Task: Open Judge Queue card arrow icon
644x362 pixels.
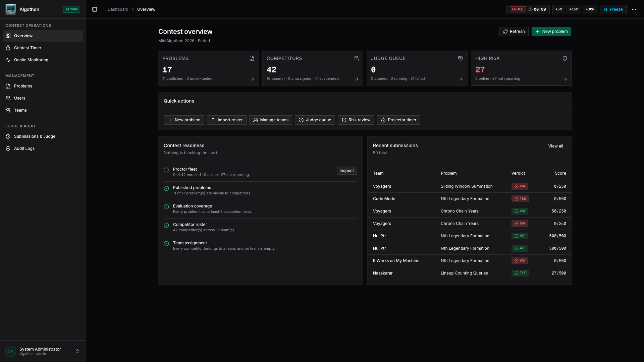Action: pyautogui.click(x=461, y=79)
